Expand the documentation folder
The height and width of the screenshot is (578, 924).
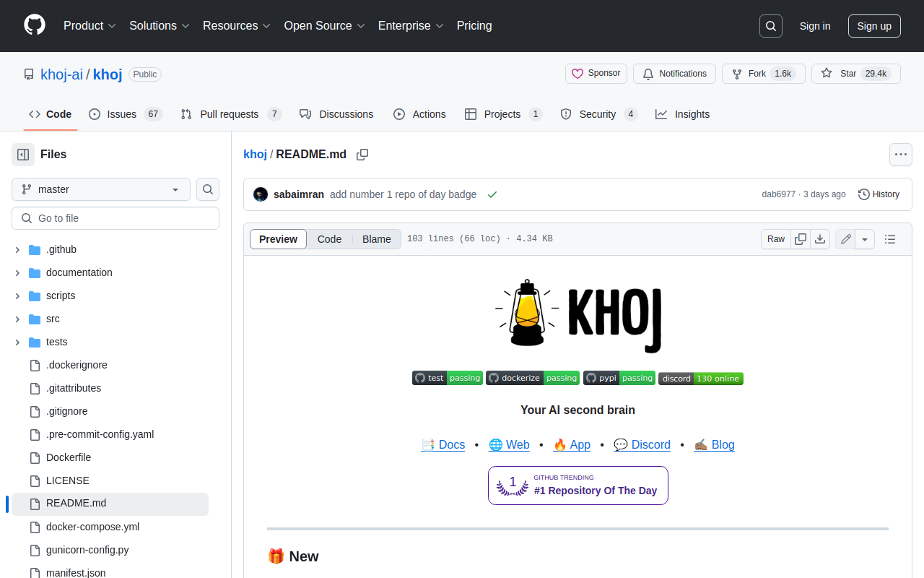click(17, 272)
